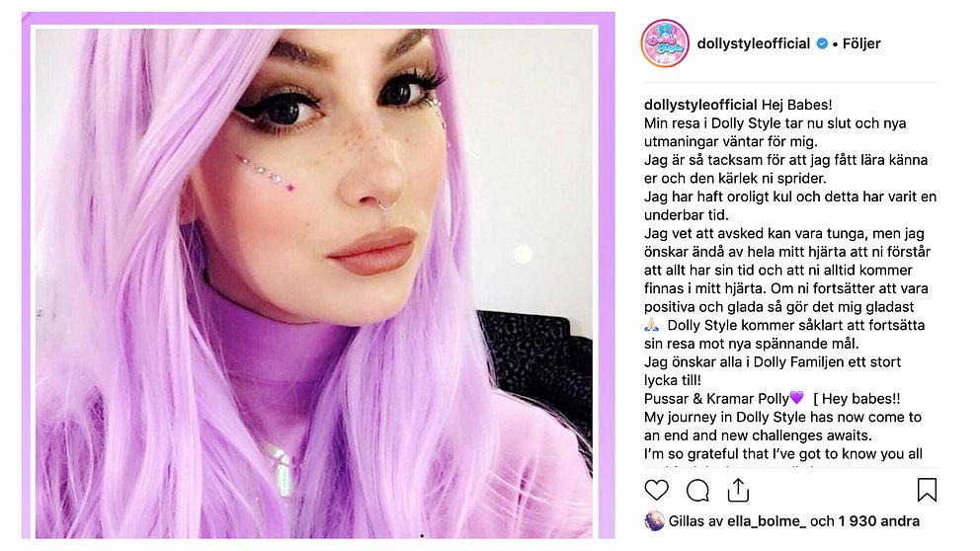Save the post with the bookmark icon

(927, 490)
